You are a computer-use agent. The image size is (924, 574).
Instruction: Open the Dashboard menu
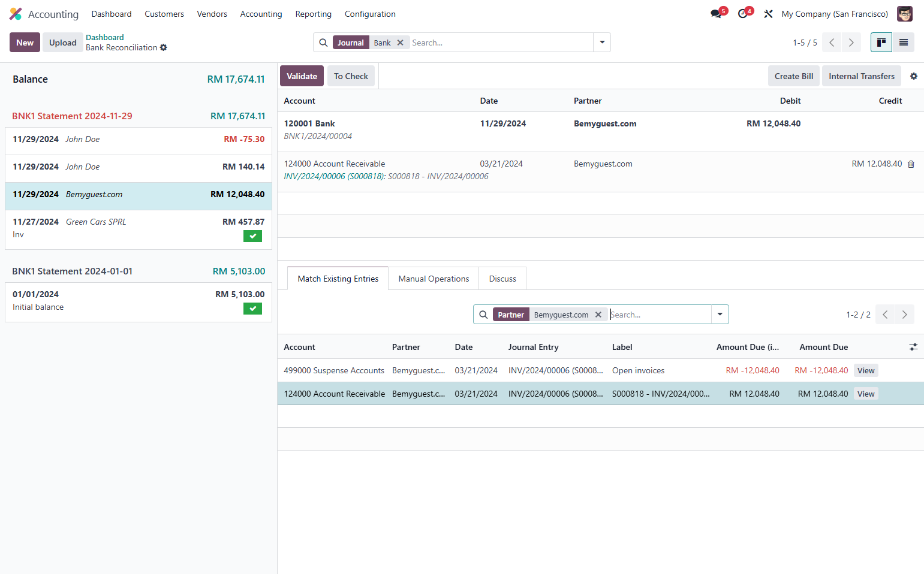(x=112, y=14)
